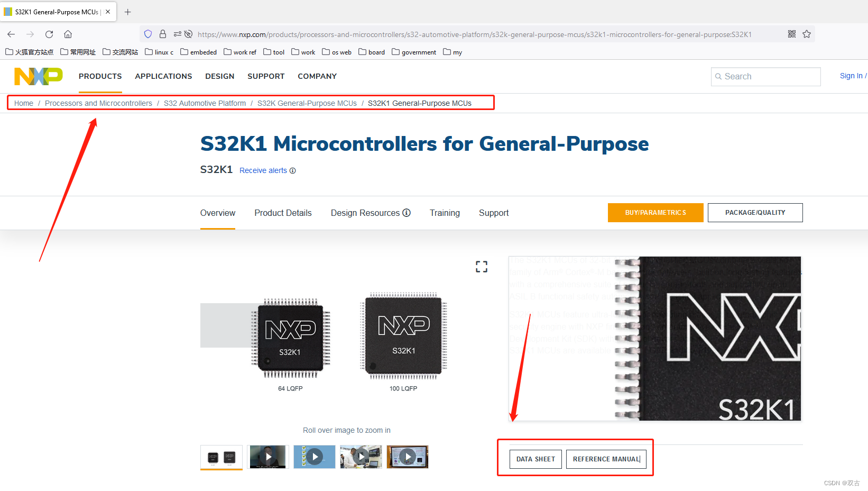Open S32 Automotive Platform breadcrumb
Screen dimensions: 868x491
click(205, 103)
